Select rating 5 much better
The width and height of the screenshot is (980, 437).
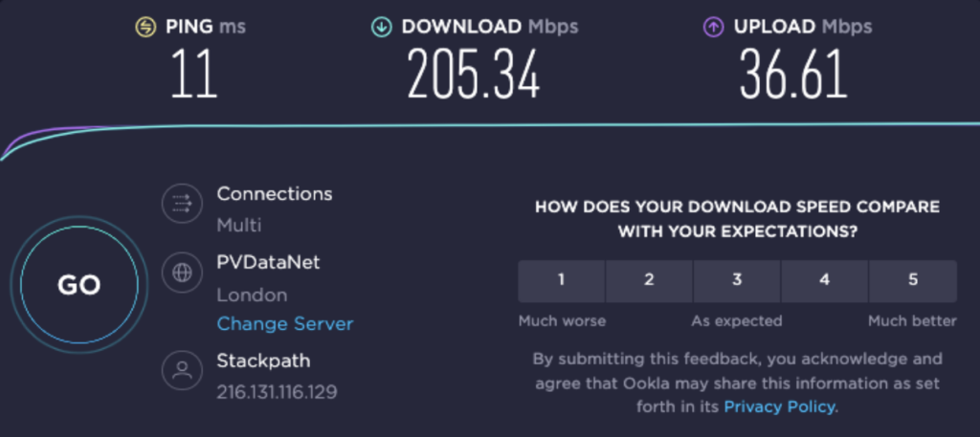pos(913,280)
